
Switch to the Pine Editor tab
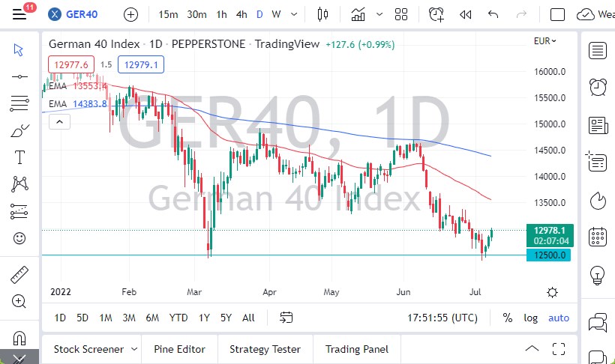coord(179,349)
